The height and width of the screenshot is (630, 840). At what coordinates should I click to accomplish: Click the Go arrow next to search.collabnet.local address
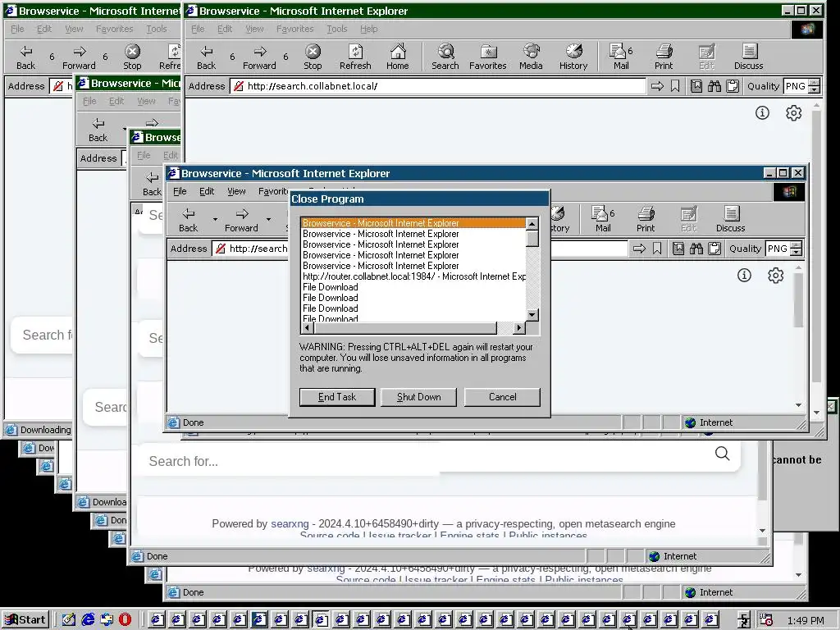coord(657,85)
